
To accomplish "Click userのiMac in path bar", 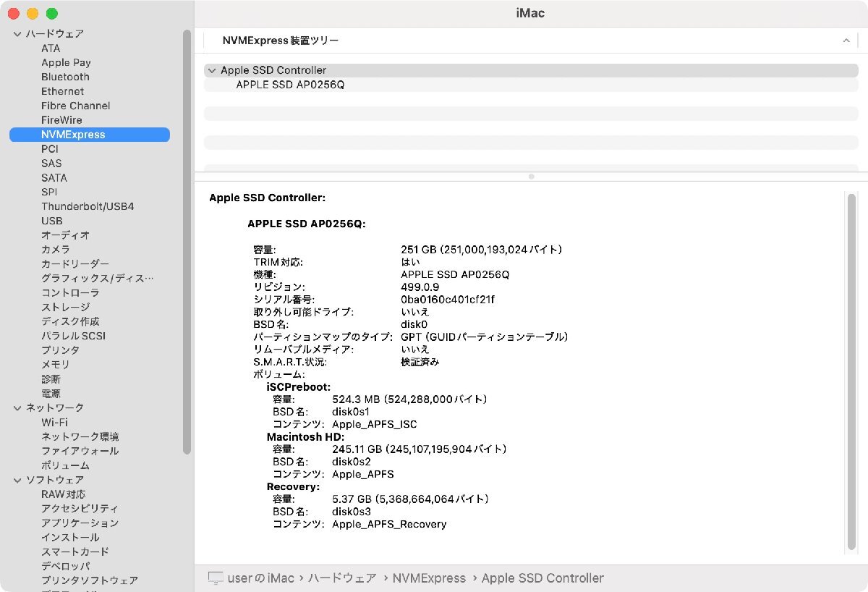I will [261, 578].
